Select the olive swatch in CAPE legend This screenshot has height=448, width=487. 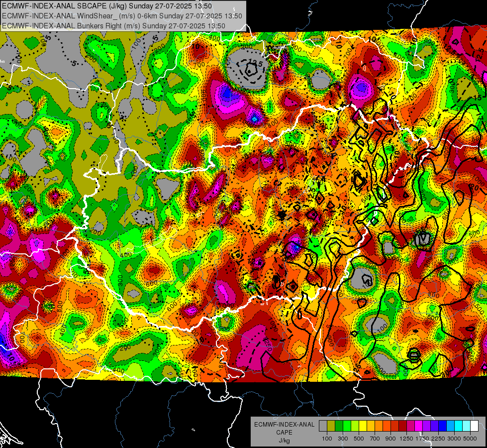[x=331, y=426]
